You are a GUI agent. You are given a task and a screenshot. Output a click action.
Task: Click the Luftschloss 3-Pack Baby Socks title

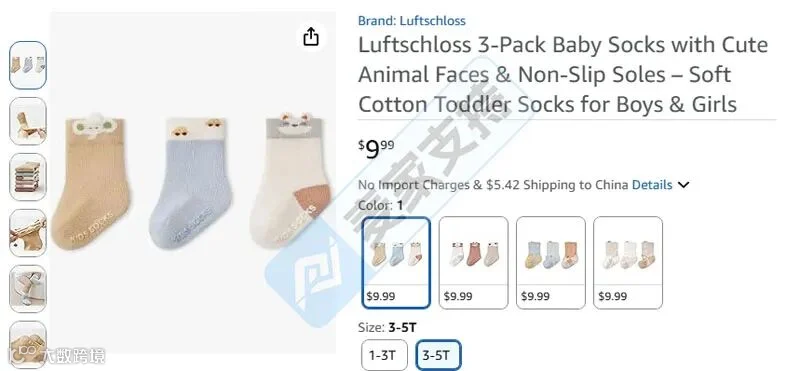point(563,75)
